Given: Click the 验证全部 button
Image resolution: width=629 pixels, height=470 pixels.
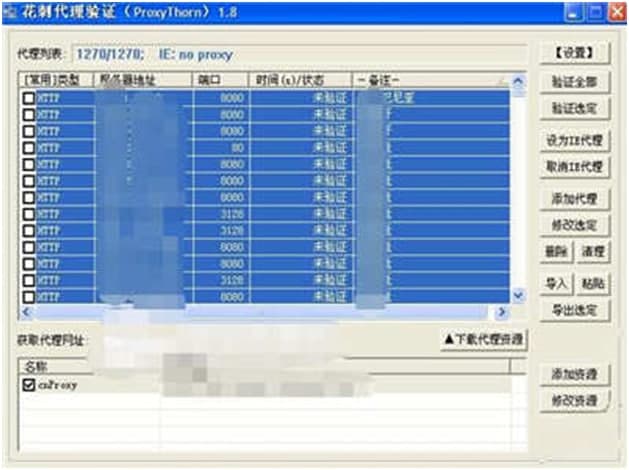Looking at the screenshot, I should coord(574,82).
